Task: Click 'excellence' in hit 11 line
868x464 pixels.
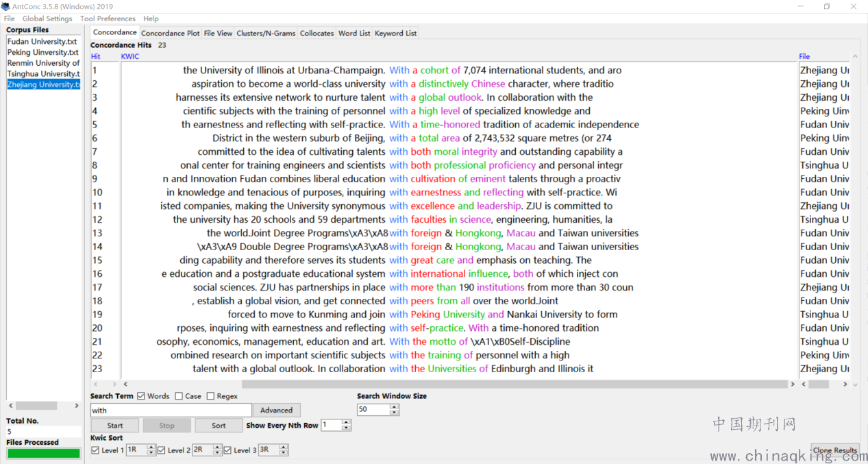Action: pyautogui.click(x=432, y=206)
